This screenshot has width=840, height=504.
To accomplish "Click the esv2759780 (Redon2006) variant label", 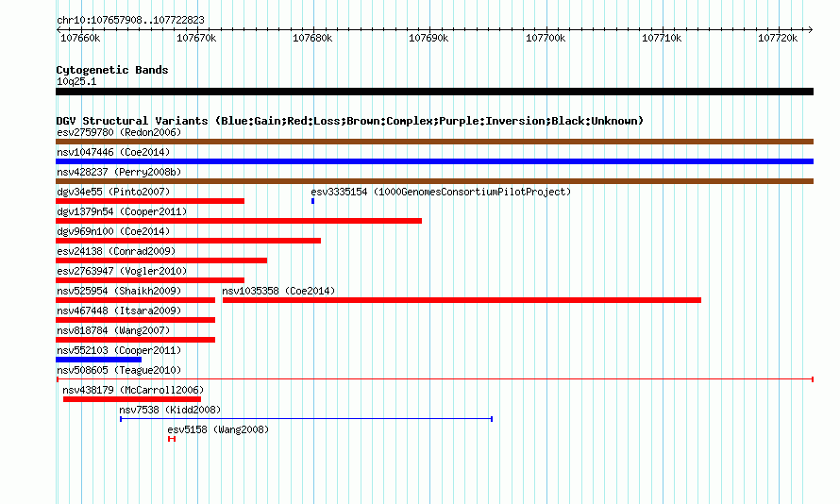I will coord(119,132).
